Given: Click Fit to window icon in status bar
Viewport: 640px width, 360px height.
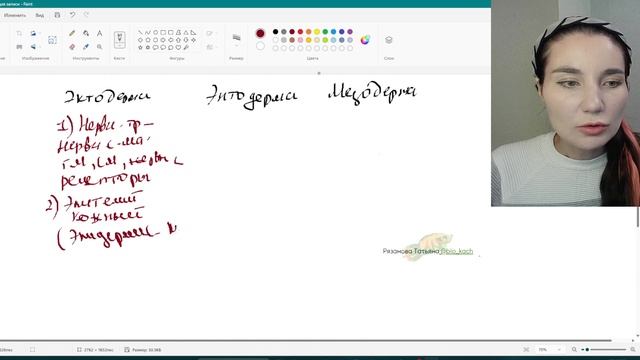Looking at the screenshot, I should [526, 350].
